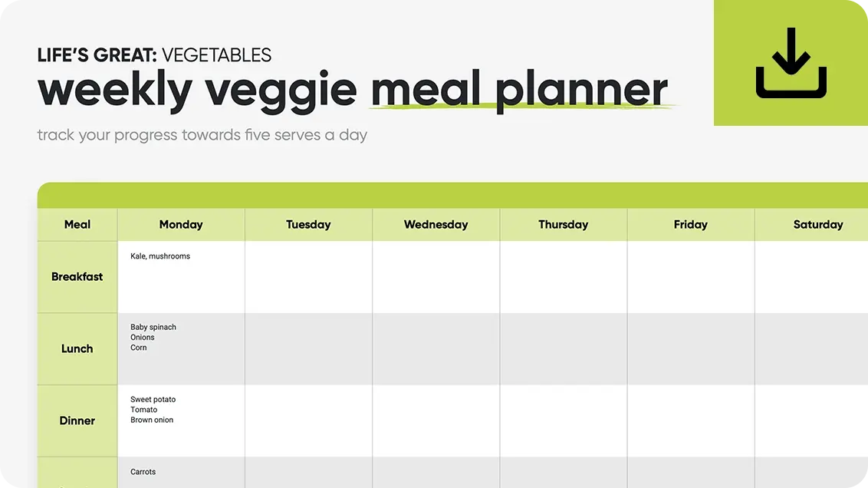The width and height of the screenshot is (868, 488).
Task: Click the download arrow icon
Action: [791, 63]
